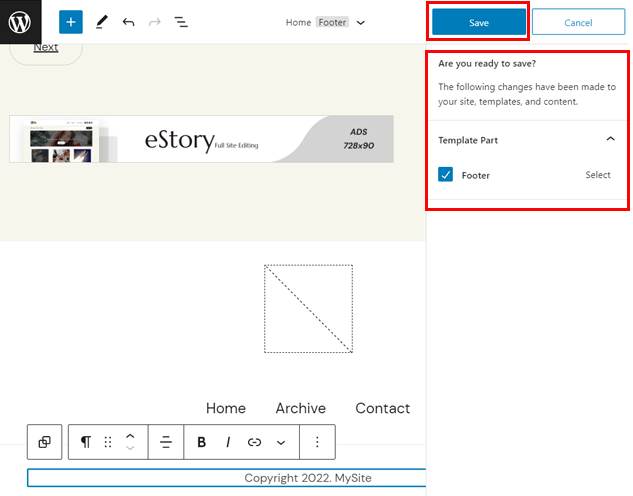Open more rich text controls dropdown

(x=281, y=443)
